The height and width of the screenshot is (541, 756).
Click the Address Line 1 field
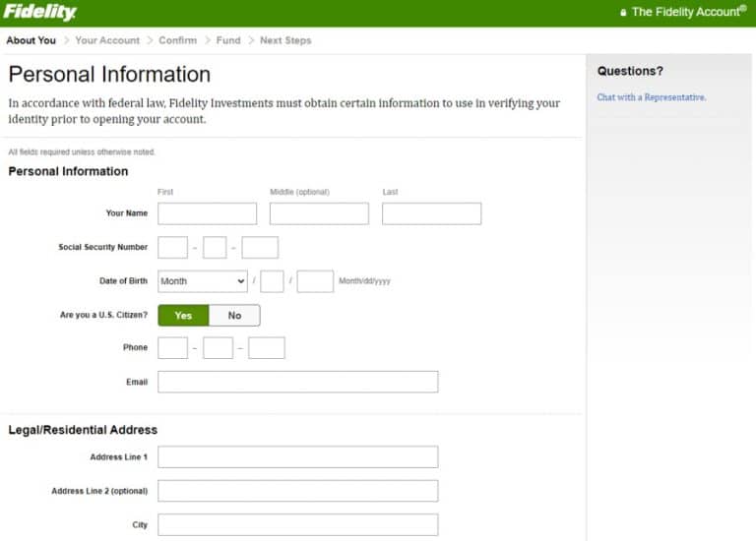pos(297,456)
